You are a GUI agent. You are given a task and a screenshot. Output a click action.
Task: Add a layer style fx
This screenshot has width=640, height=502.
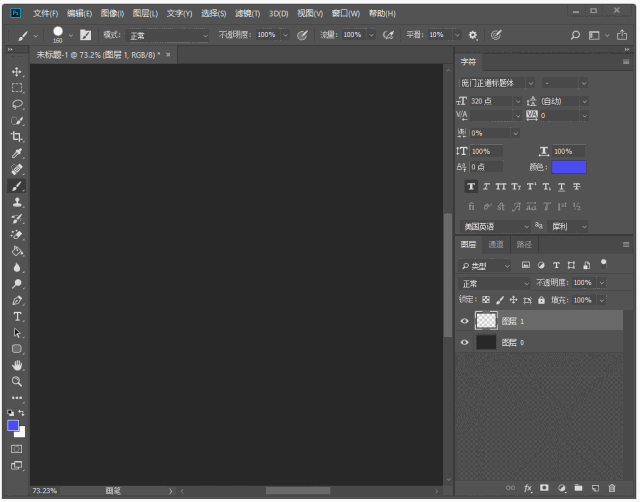(528, 488)
